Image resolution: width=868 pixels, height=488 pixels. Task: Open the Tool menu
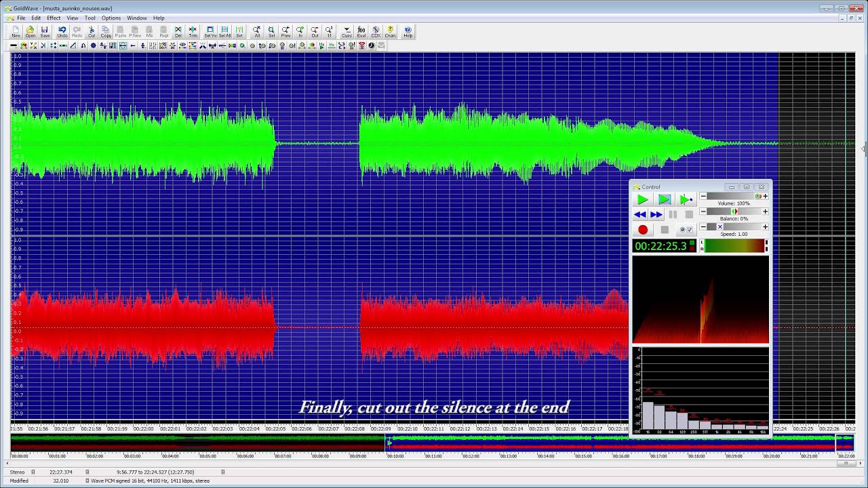click(90, 18)
